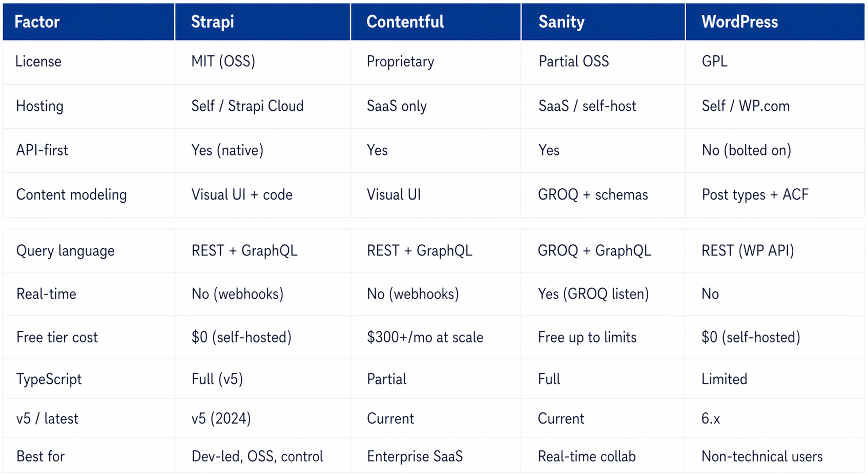
Task: Click the Factor column header
Action: click(x=37, y=22)
